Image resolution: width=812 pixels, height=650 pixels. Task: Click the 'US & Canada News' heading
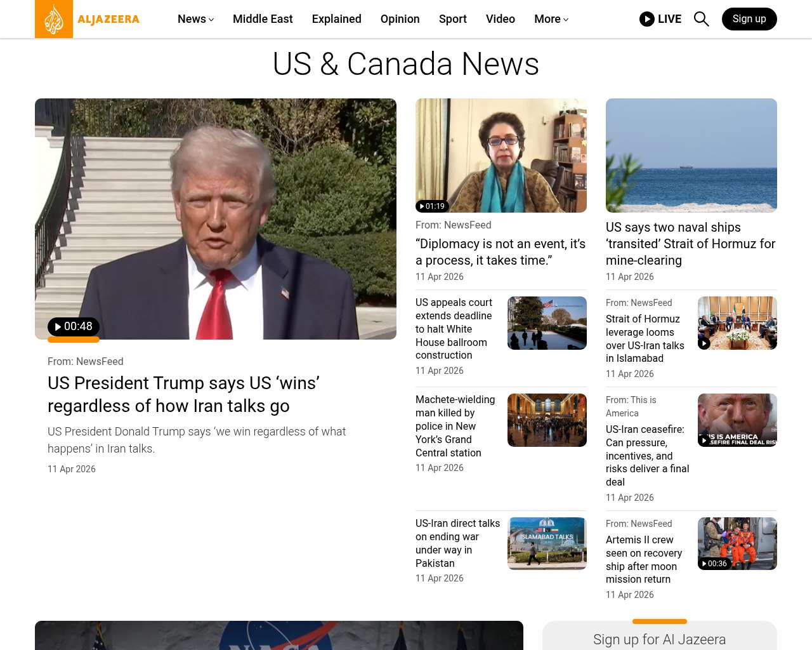406,64
